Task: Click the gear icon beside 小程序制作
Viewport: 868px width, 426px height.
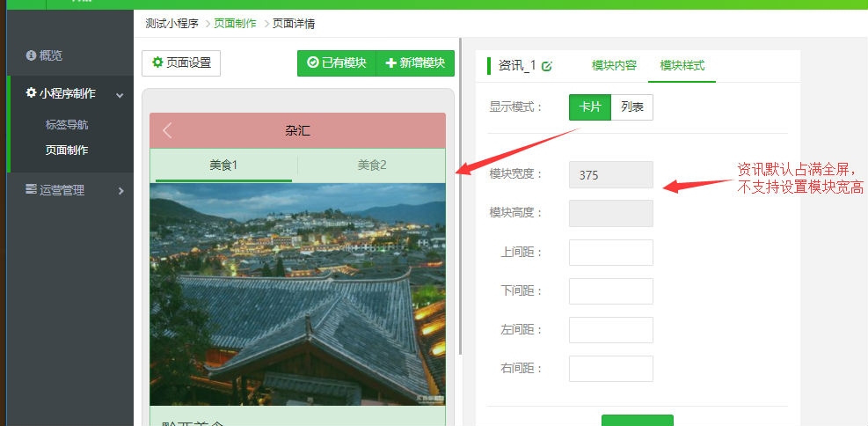Action: 31,93
